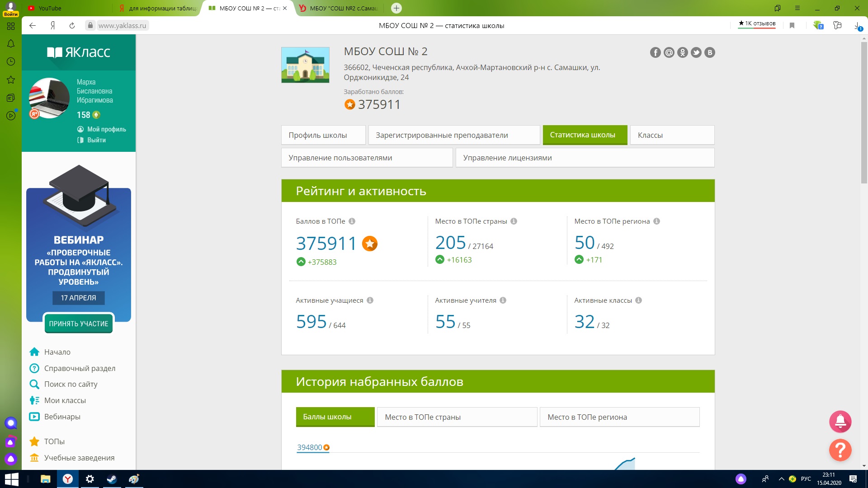Click info icon beside Активные учителя
Viewport: 868px width, 488px height.
[503, 300]
